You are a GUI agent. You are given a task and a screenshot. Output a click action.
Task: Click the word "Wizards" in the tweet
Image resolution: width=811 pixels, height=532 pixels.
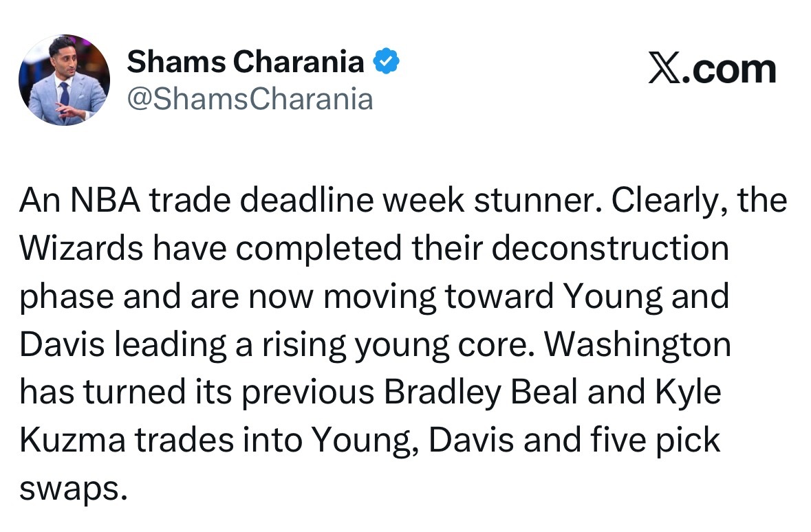[x=81, y=248]
